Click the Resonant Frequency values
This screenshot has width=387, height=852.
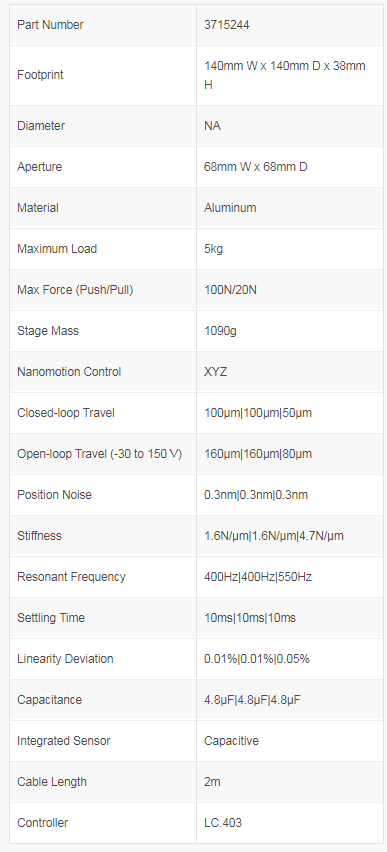click(x=258, y=577)
